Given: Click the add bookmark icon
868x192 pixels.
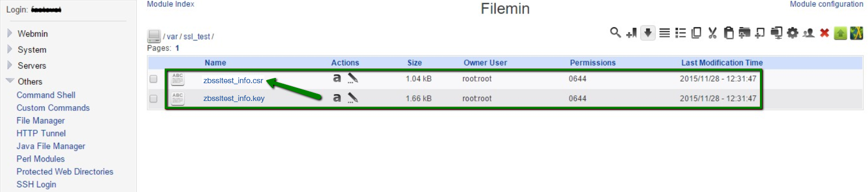Looking at the screenshot, I should (631, 33).
